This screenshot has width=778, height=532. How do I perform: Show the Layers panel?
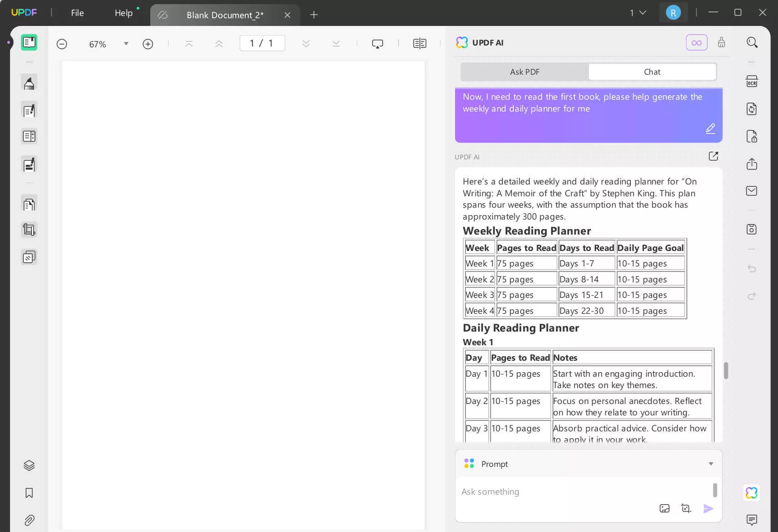pos(29,465)
